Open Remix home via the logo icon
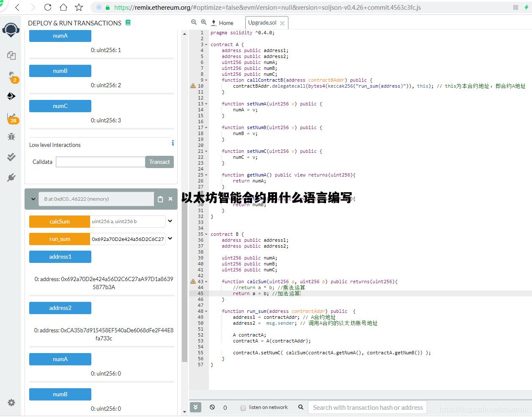The height and width of the screenshot is (417, 532). coord(11,30)
